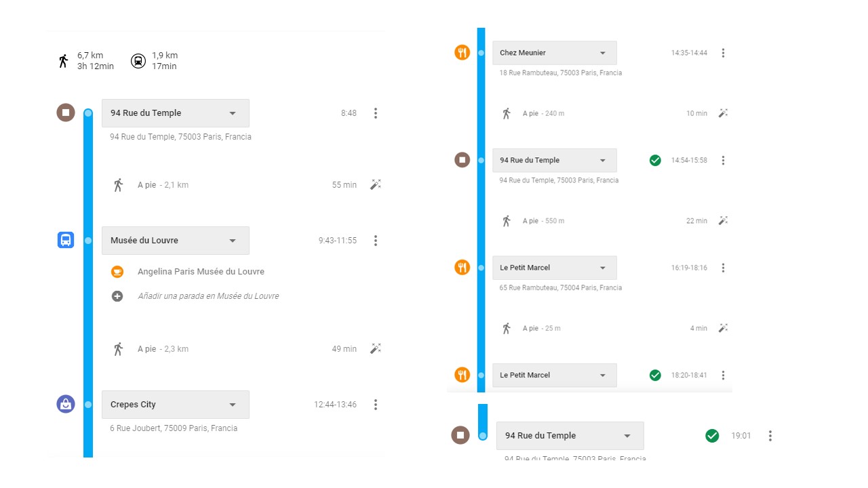Click the walking icon on the 2,1 km leg
Image resolution: width=868 pixels, height=488 pixels.
point(118,184)
